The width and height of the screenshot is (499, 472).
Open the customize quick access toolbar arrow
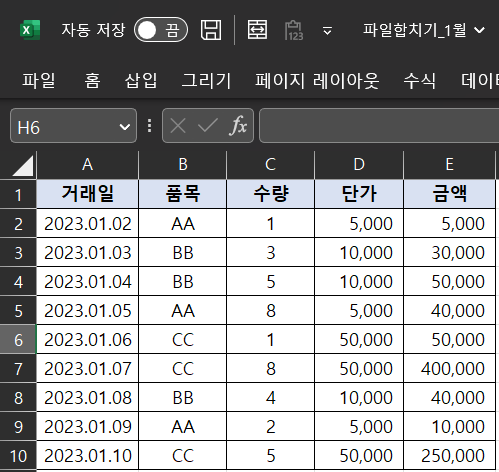[x=327, y=31]
